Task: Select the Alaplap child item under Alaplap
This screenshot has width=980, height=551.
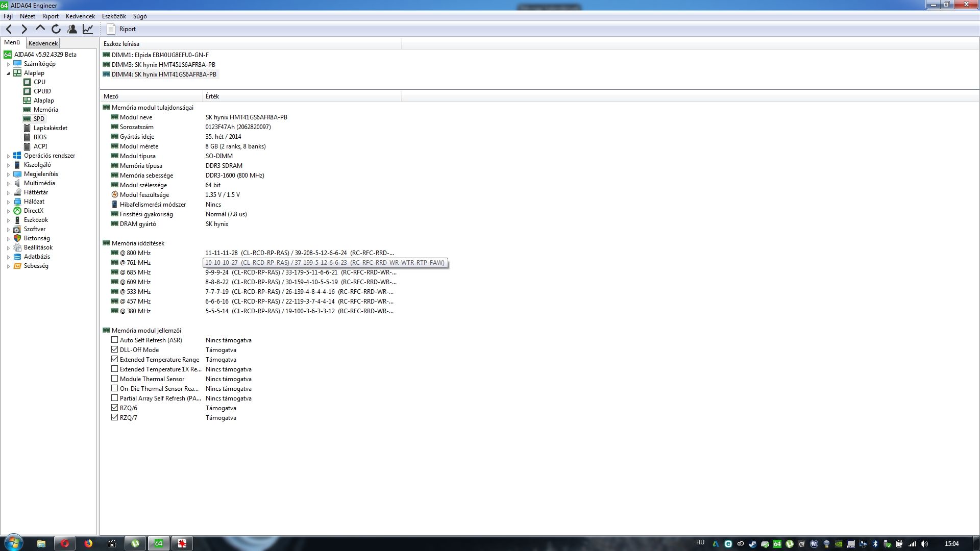Action: (x=43, y=100)
